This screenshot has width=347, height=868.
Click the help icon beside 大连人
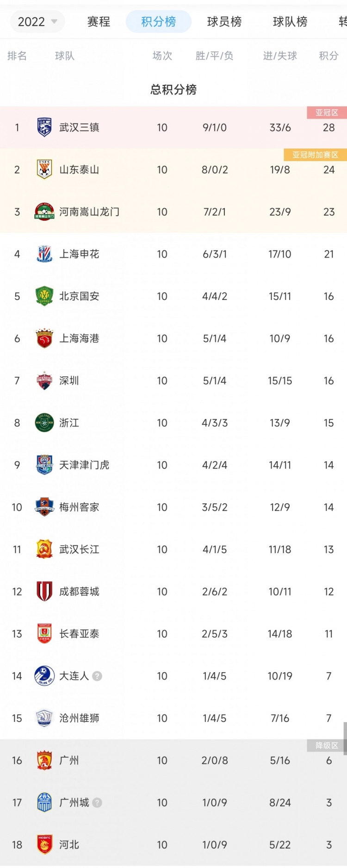point(96,676)
